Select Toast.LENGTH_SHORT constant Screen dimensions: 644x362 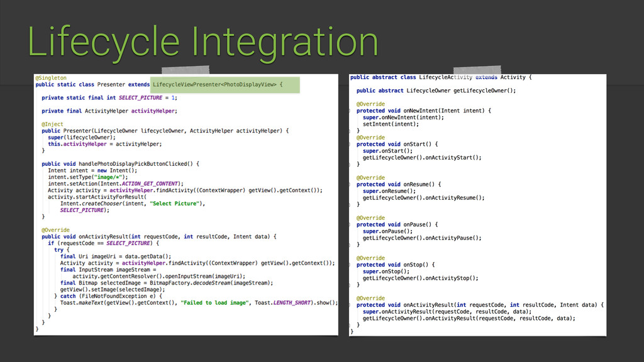coord(282,303)
